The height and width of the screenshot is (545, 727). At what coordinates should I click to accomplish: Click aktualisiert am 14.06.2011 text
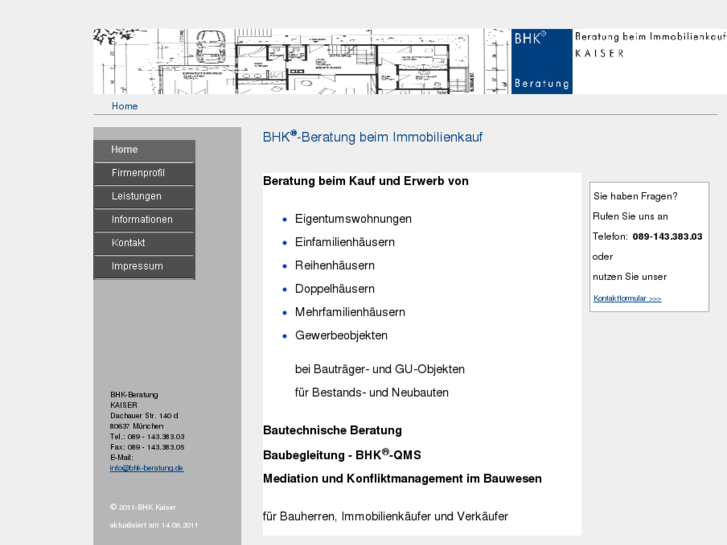point(153,525)
